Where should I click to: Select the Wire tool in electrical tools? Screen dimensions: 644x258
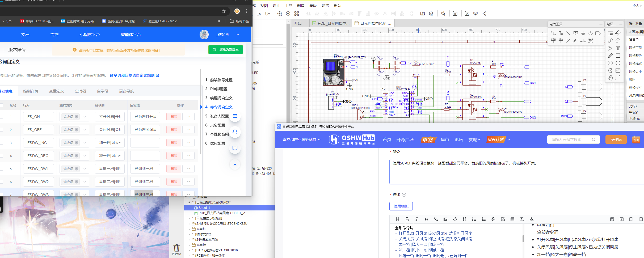click(x=553, y=33)
